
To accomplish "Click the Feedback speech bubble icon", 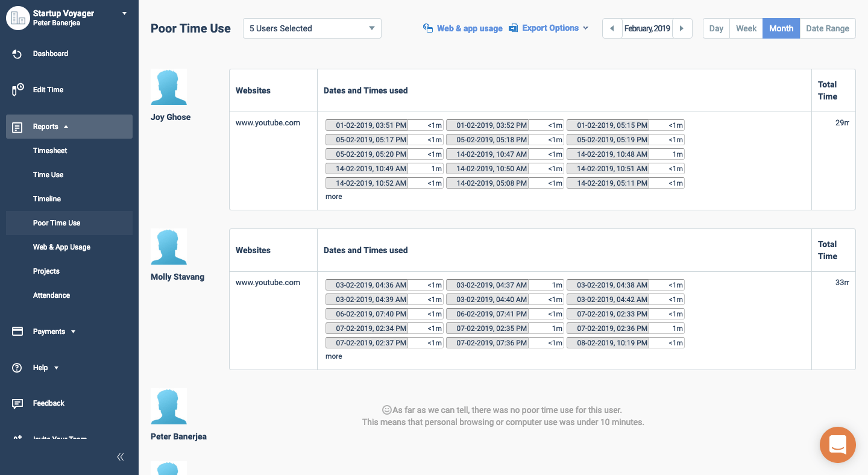I will 17,403.
